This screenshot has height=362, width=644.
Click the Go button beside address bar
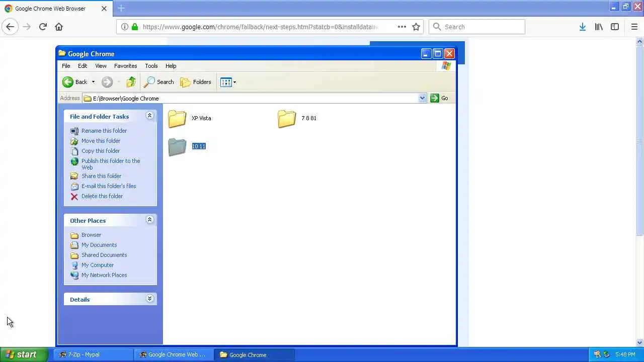(439, 98)
